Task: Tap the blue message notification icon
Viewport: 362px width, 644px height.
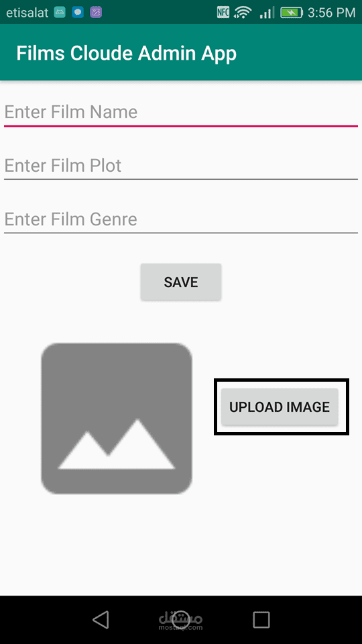Action: pyautogui.click(x=78, y=13)
